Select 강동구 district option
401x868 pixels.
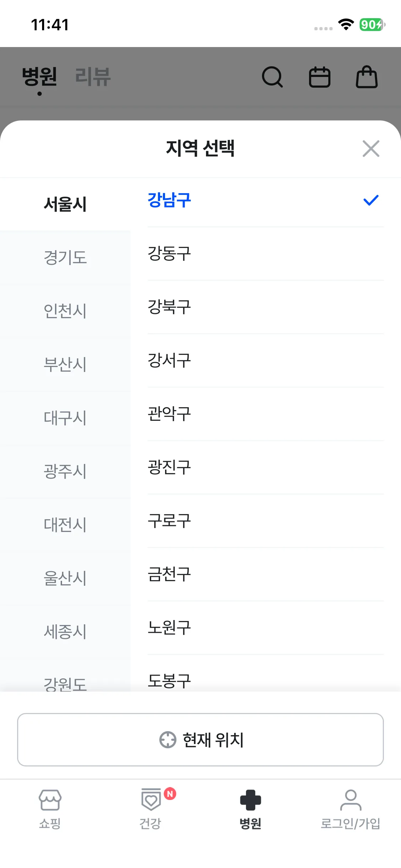pos(170,254)
